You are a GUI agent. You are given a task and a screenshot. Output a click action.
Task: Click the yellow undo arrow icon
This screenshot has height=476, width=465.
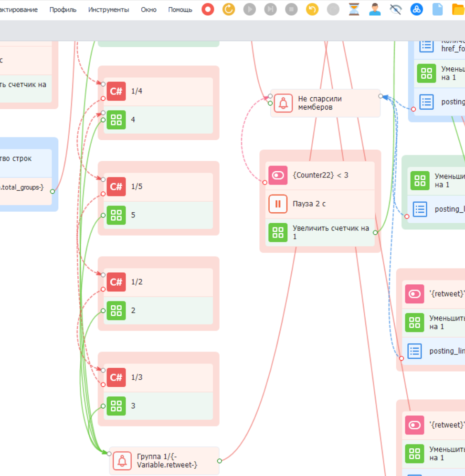pos(312,9)
